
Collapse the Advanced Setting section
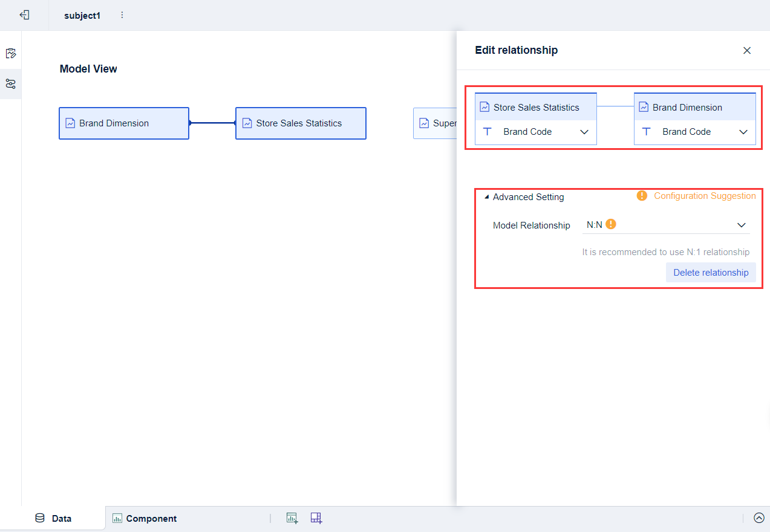(486, 196)
